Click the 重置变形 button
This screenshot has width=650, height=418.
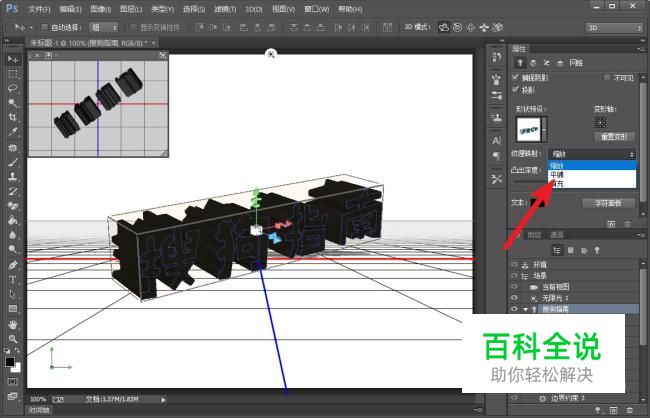(614, 136)
